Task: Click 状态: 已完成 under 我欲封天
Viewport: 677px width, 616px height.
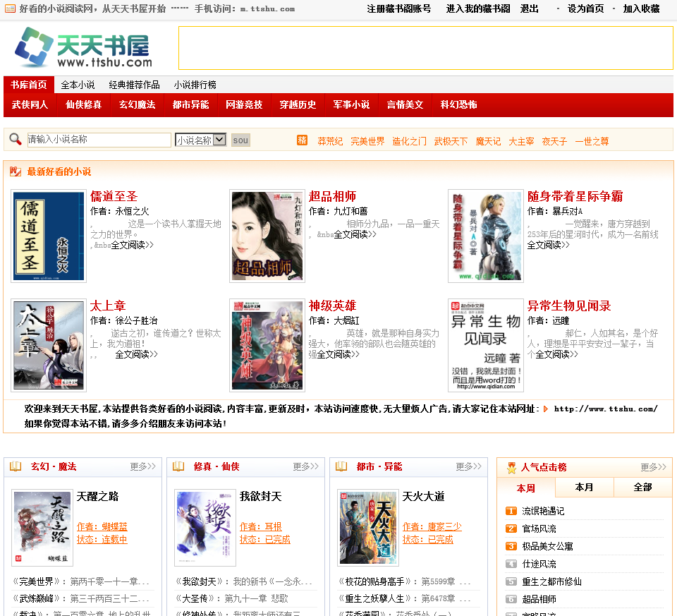Action: point(264,540)
